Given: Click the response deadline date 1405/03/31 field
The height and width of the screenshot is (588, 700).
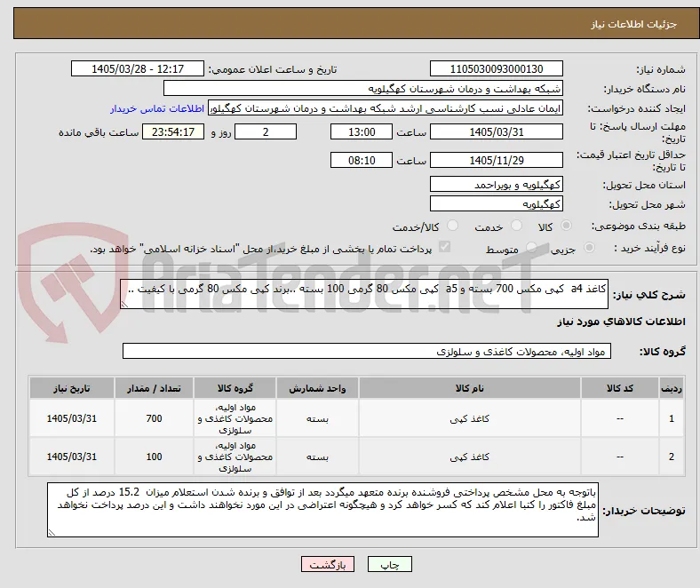Looking at the screenshot, I should [496, 131].
